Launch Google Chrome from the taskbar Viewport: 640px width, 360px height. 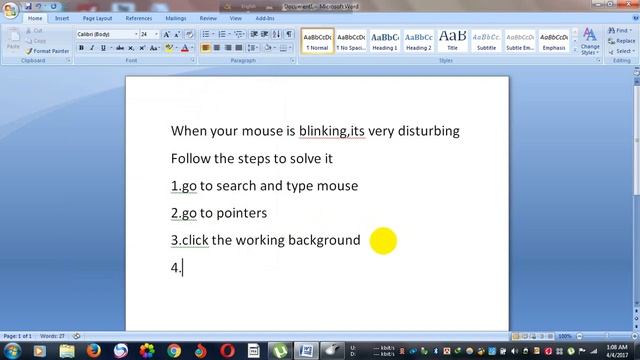(174, 351)
